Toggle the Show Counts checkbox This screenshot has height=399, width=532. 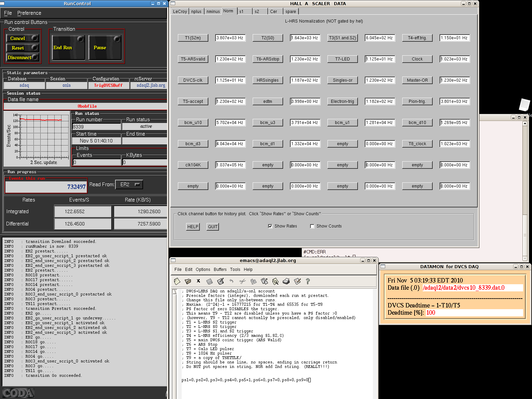(x=312, y=226)
